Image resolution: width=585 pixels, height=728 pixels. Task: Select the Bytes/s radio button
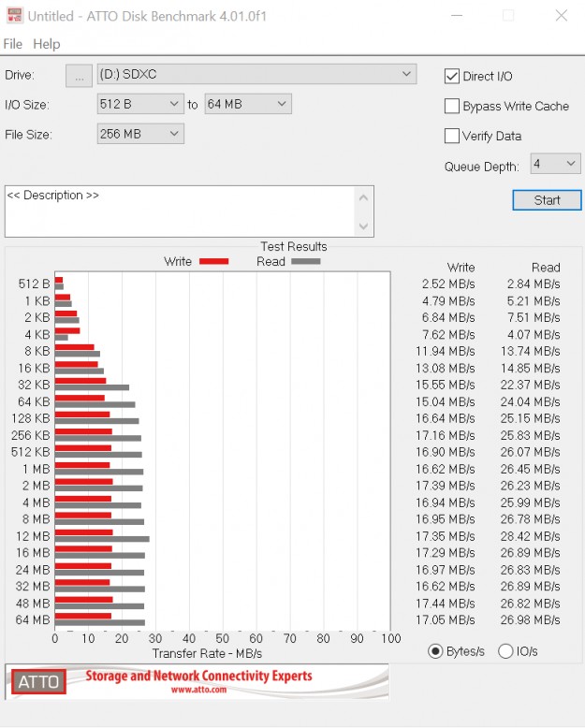(435, 651)
